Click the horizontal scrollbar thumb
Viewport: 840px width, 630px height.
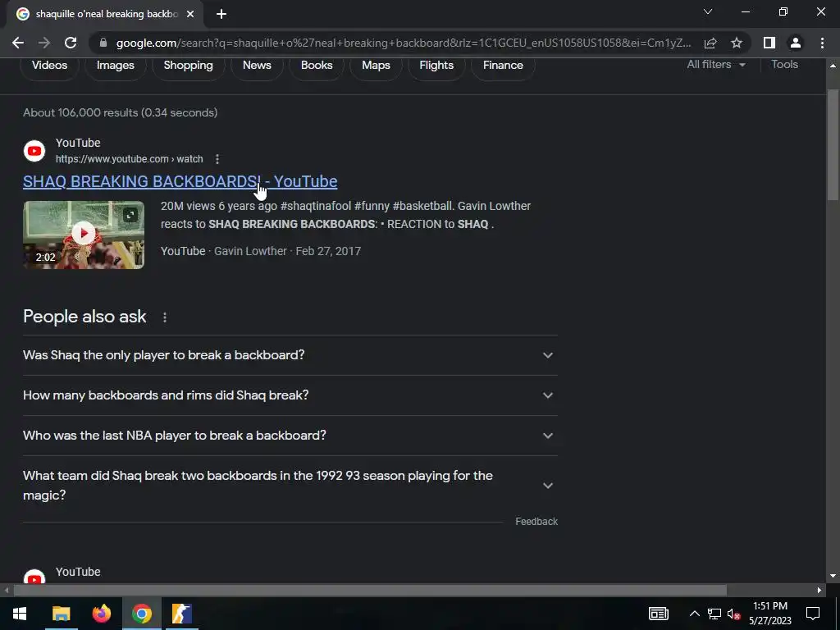(x=370, y=591)
